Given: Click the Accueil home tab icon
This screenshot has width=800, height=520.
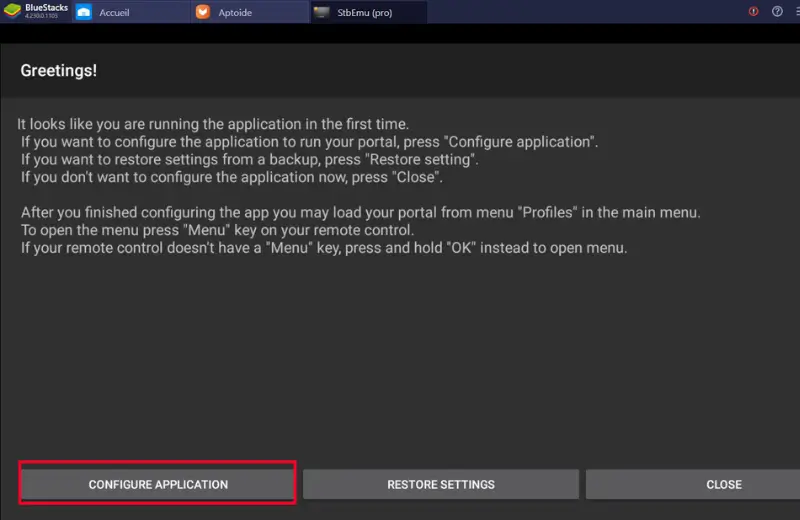Looking at the screenshot, I should pos(84,12).
